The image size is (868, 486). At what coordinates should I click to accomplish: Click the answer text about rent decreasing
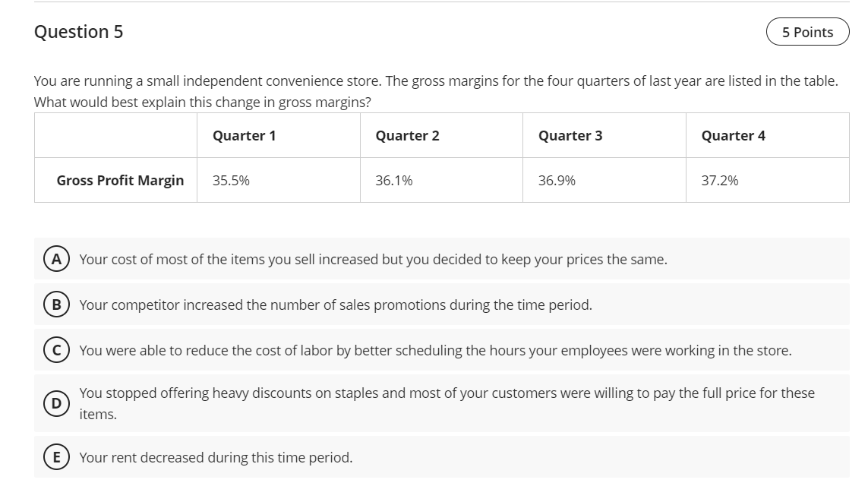pyautogui.click(x=216, y=457)
